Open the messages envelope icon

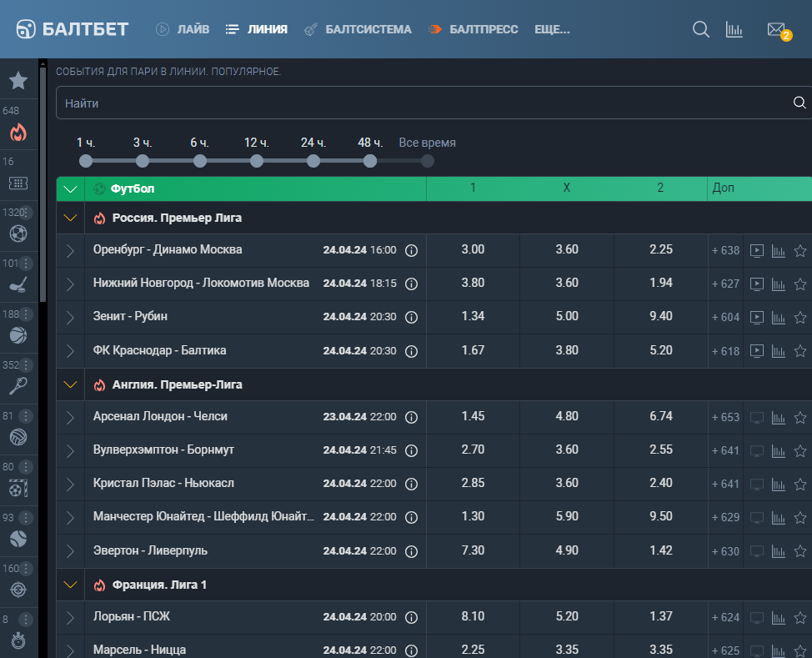(778, 30)
